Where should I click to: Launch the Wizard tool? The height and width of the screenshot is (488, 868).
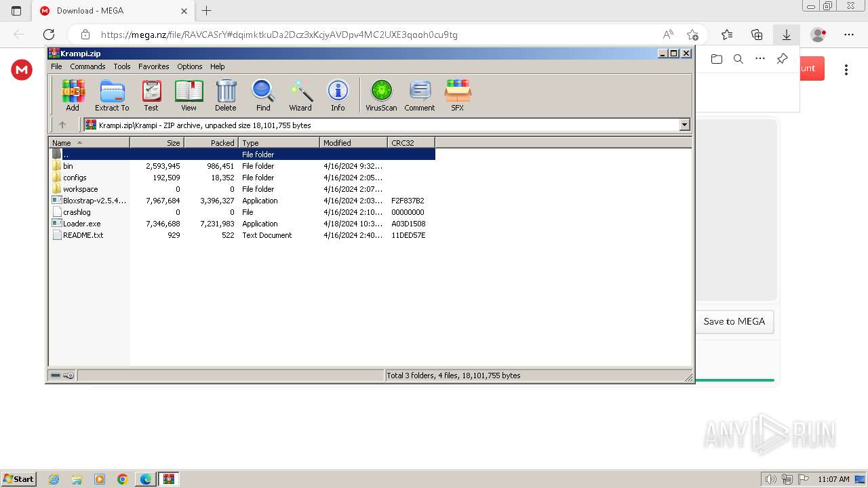[x=300, y=95]
